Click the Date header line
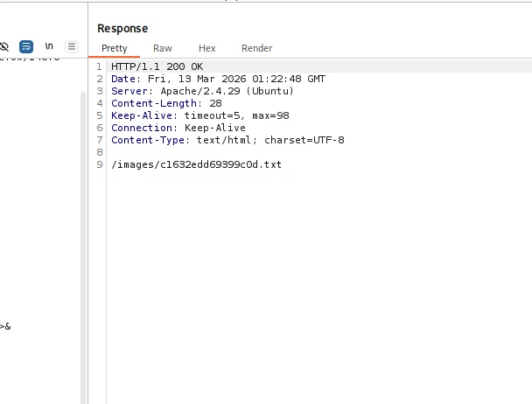The image size is (532, 404). (218, 79)
